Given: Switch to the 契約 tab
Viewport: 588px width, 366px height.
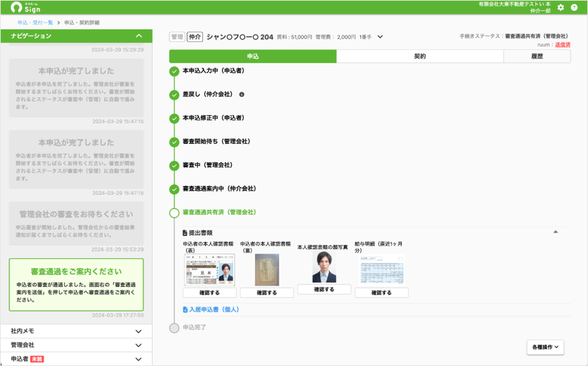Looking at the screenshot, I should pos(420,57).
